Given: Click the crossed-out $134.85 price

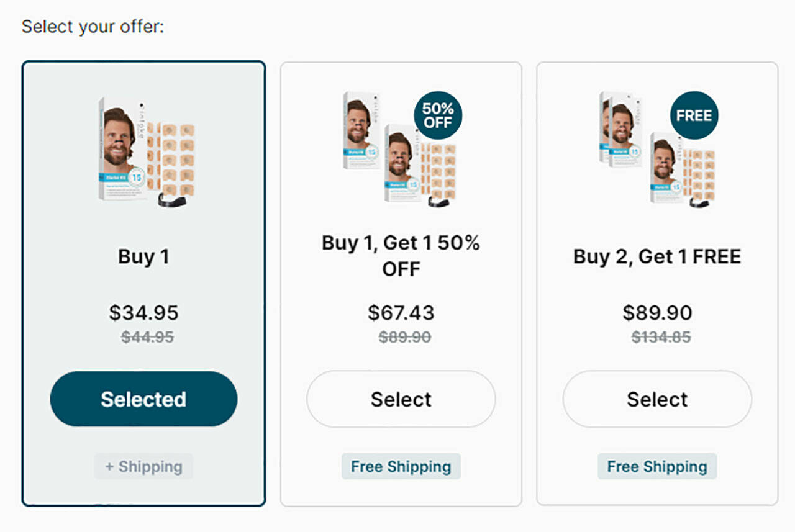Looking at the screenshot, I should (x=661, y=337).
